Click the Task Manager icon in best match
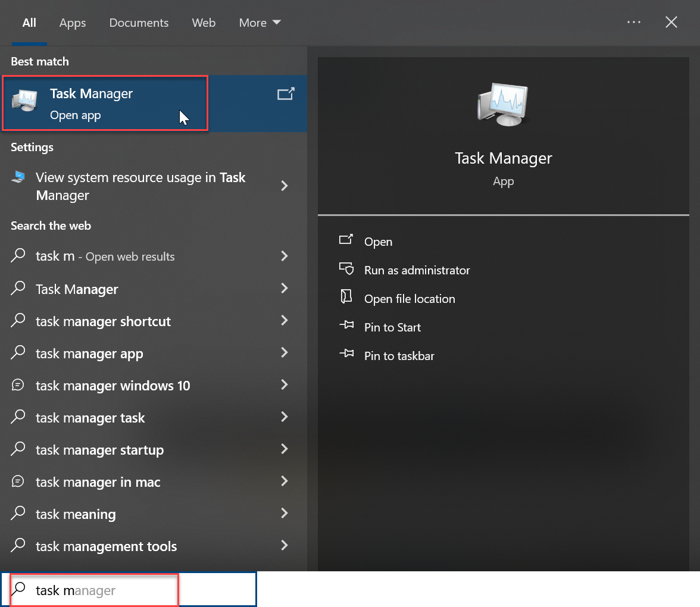 click(x=25, y=101)
